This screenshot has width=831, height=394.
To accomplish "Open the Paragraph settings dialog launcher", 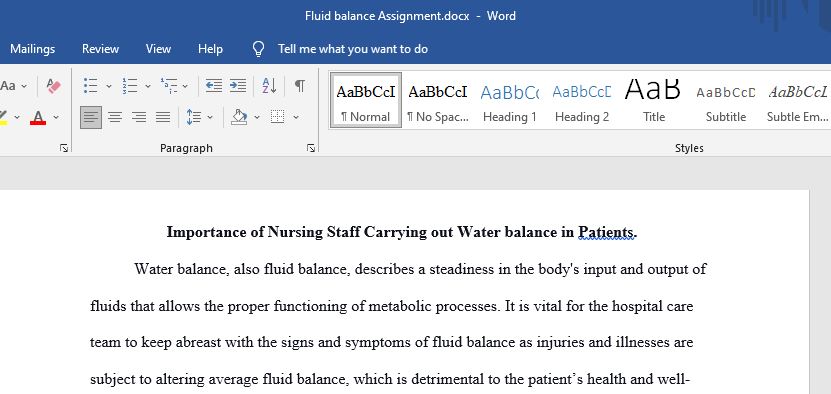I will (x=311, y=148).
